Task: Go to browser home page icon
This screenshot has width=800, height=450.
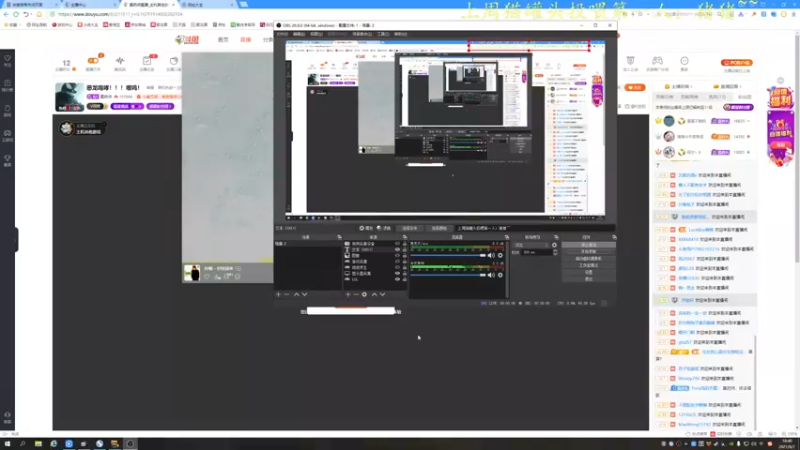Action: (39, 14)
